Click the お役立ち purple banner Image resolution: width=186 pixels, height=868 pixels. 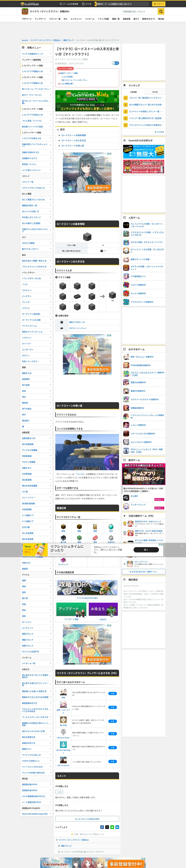[103, 610]
